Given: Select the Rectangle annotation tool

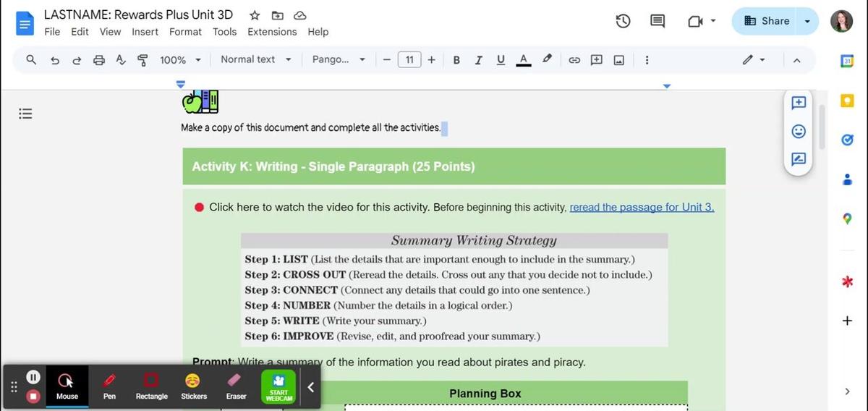Looking at the screenshot, I should tap(151, 386).
